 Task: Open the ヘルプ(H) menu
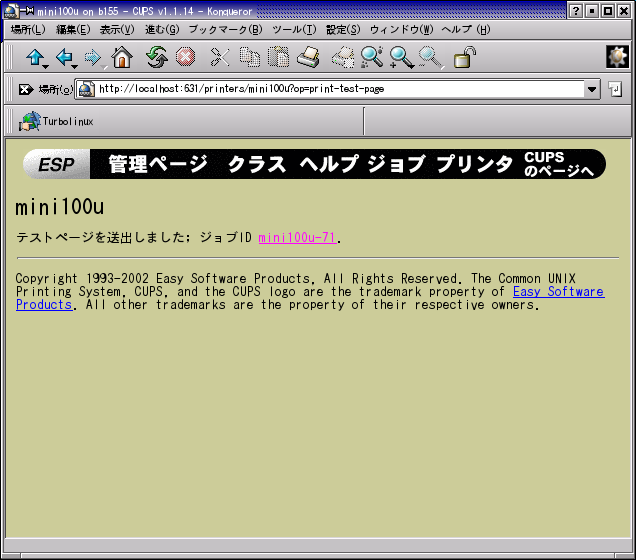click(466, 30)
